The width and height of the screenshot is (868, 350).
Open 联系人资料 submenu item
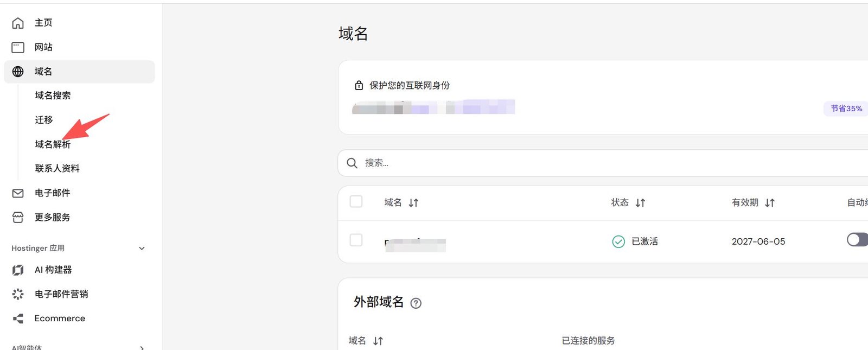pyautogui.click(x=57, y=169)
